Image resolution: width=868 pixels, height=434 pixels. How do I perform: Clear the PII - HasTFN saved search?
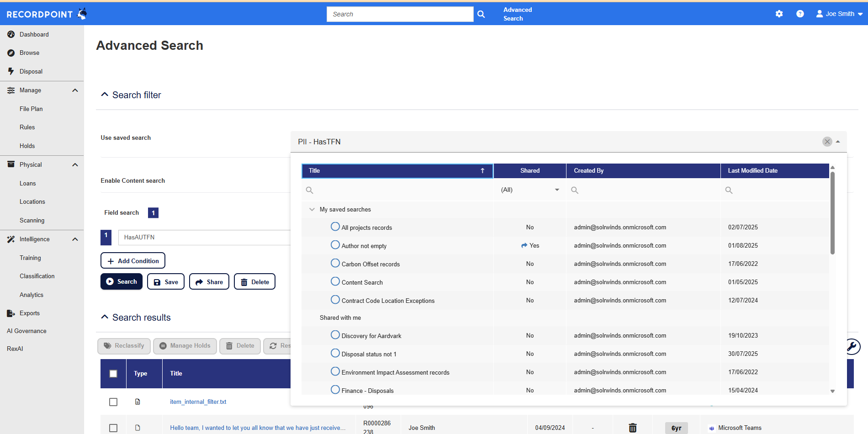[x=827, y=142]
